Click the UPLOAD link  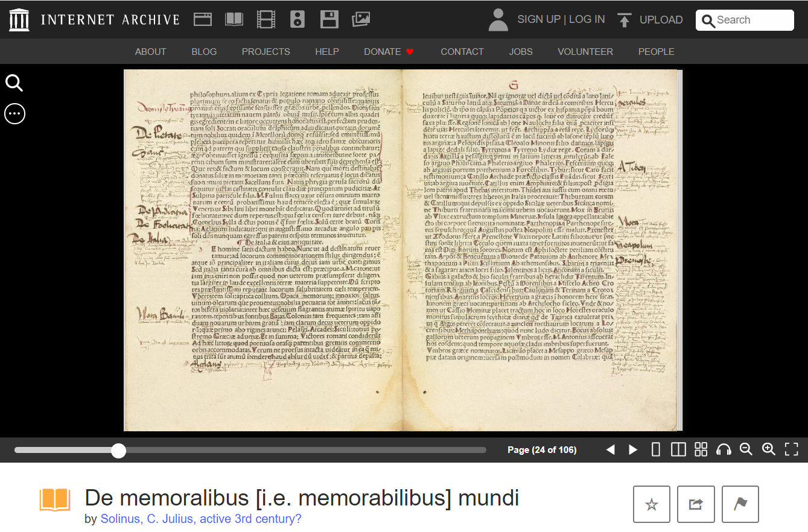[x=661, y=20]
